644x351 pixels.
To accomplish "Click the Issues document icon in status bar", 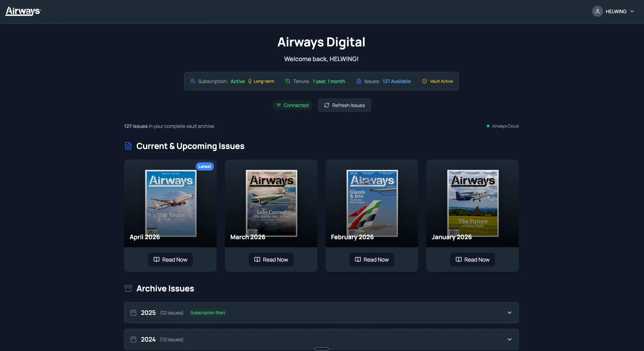I will point(359,81).
